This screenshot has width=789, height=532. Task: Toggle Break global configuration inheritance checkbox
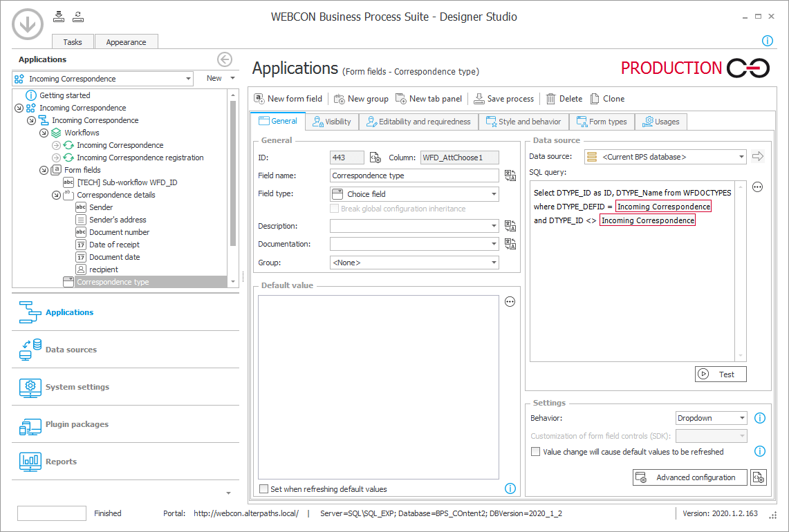click(334, 209)
